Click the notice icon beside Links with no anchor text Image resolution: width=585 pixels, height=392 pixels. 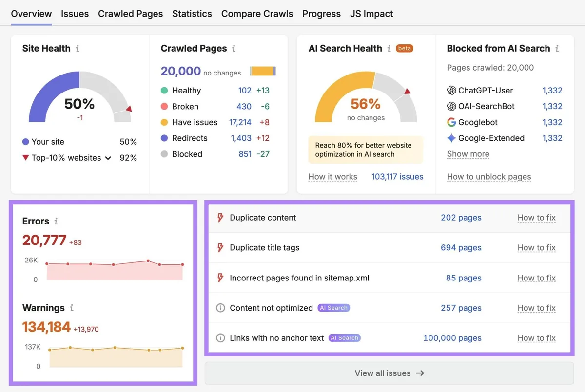[x=220, y=338]
